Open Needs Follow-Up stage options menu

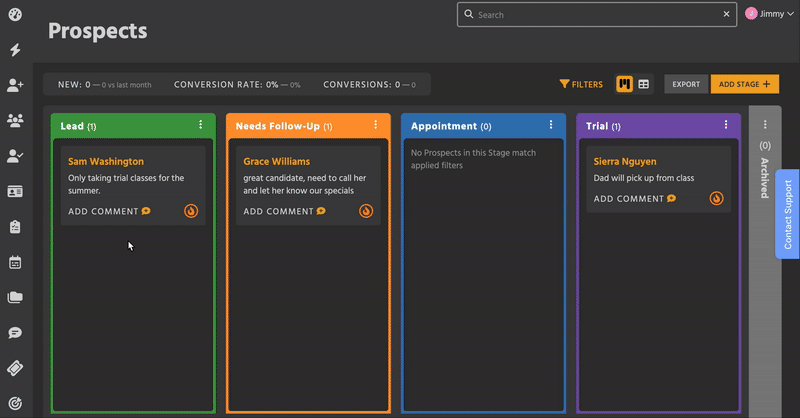click(x=375, y=126)
